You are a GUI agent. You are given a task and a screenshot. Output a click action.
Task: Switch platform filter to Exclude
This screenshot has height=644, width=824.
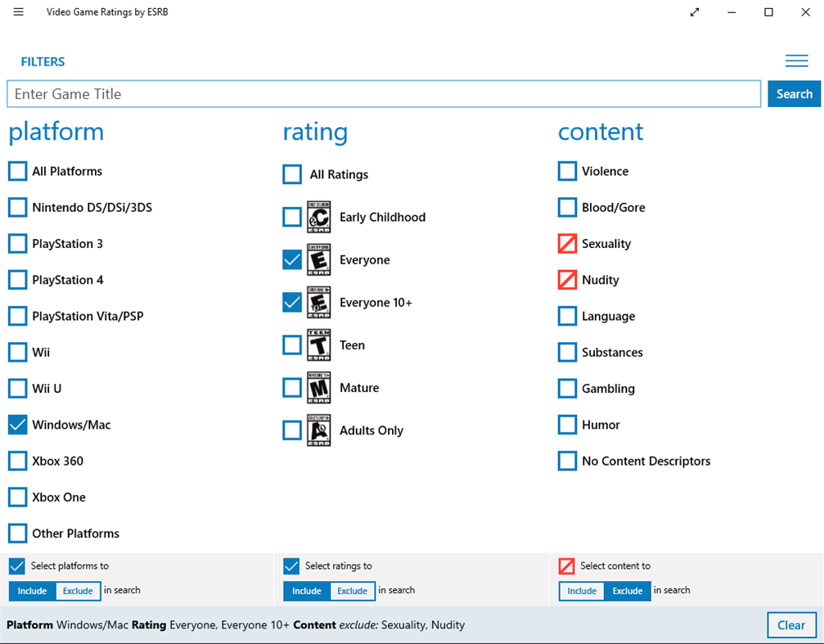pyautogui.click(x=77, y=591)
